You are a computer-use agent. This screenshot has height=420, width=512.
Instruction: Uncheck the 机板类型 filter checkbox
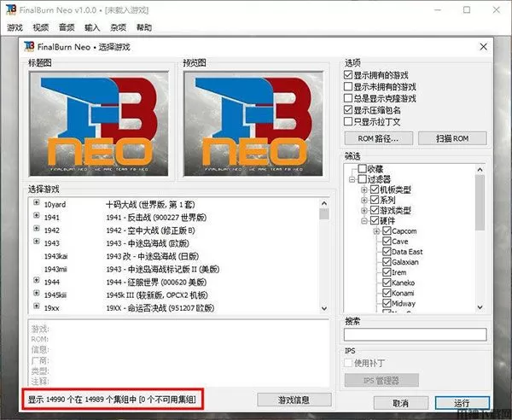375,190
